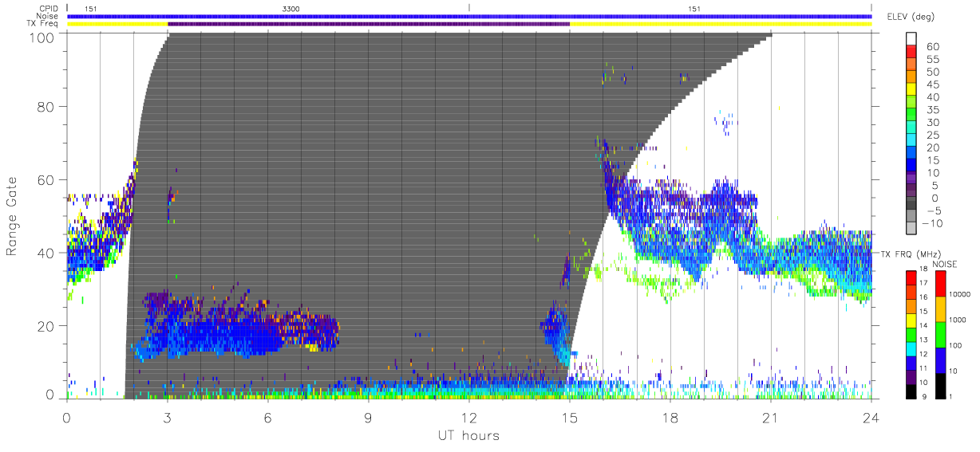Click the 'TX Freq' row label
The height and width of the screenshot is (452, 980).
point(44,24)
